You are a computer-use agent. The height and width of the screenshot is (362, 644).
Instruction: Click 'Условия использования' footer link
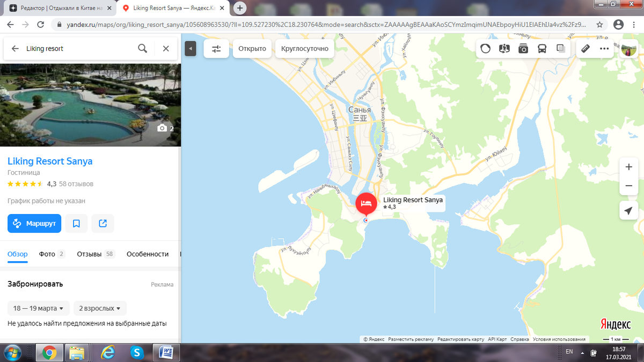[x=559, y=339]
